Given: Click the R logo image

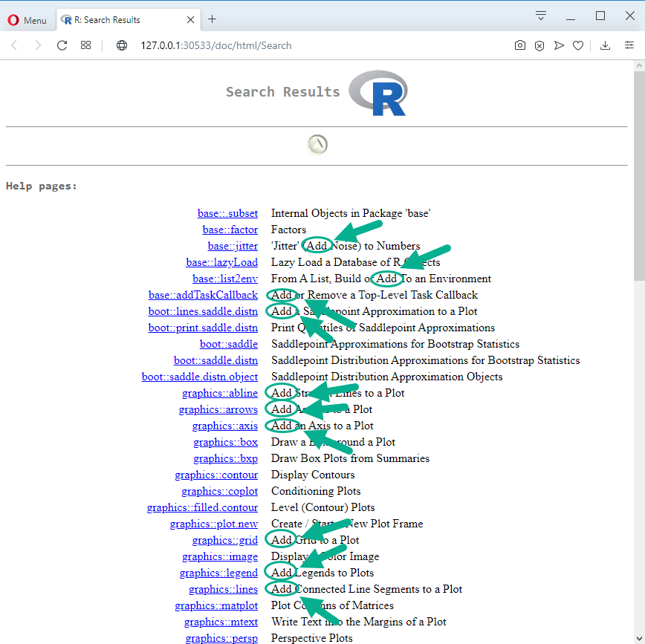Looking at the screenshot, I should [378, 93].
